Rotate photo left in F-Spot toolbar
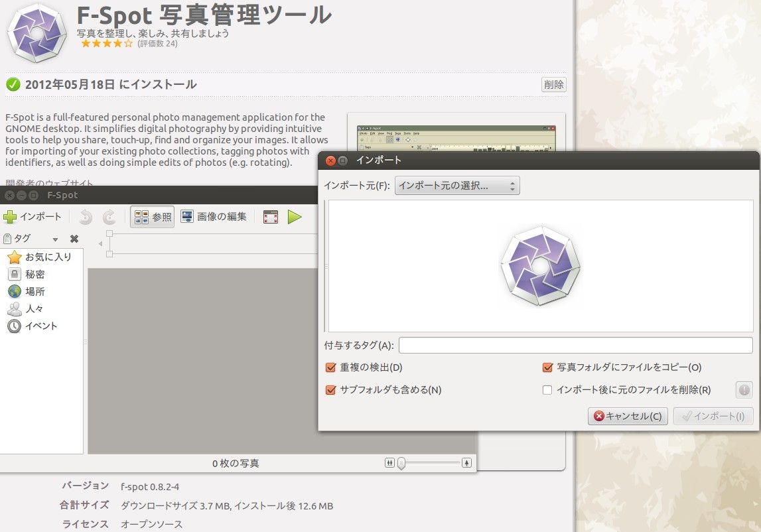The height and width of the screenshot is (532, 761). click(x=86, y=217)
